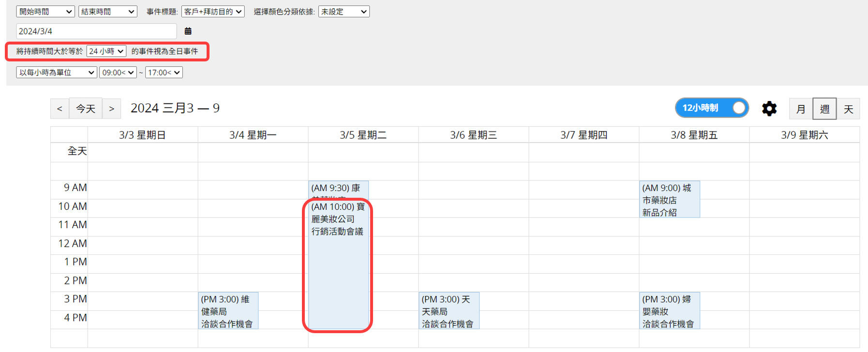Change the 24 小時 duration dropdown
This screenshot has width=868, height=352.
click(106, 51)
